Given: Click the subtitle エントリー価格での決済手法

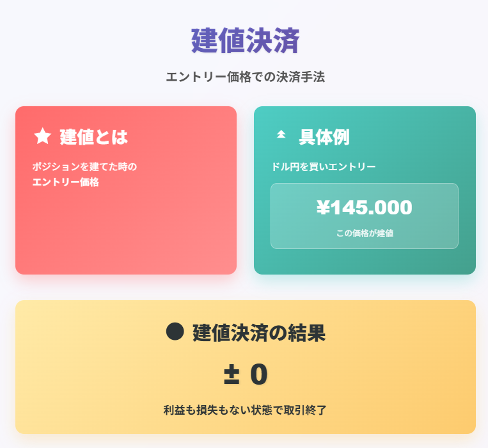Looking at the screenshot, I should [x=245, y=77].
